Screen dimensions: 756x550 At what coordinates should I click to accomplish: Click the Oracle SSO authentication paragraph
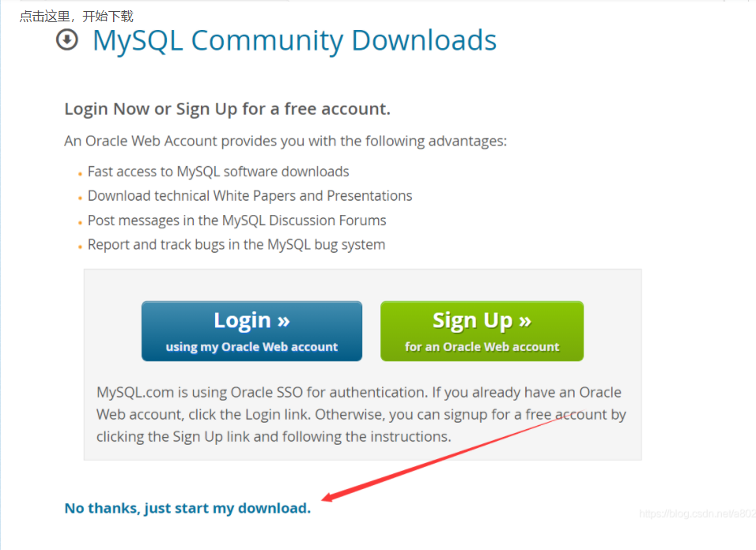click(360, 414)
